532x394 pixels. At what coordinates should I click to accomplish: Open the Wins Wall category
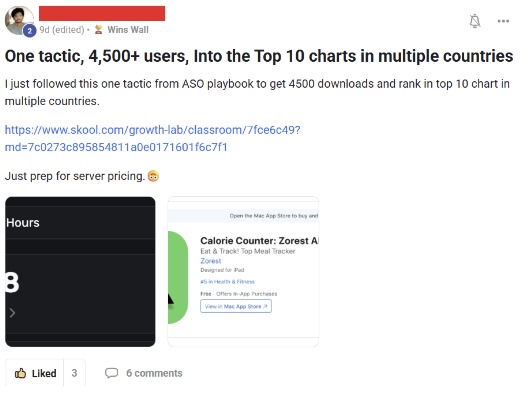[128, 30]
